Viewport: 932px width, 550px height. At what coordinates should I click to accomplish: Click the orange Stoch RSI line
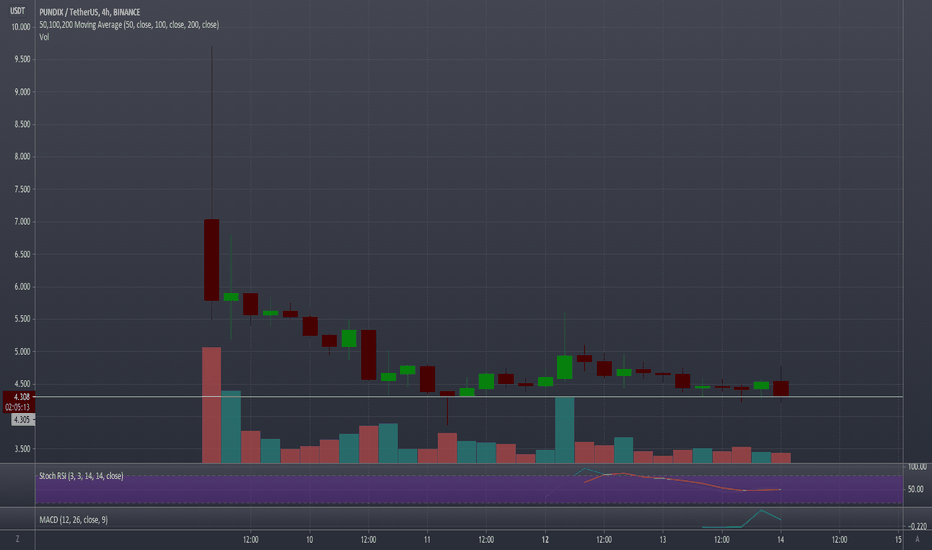(684, 481)
